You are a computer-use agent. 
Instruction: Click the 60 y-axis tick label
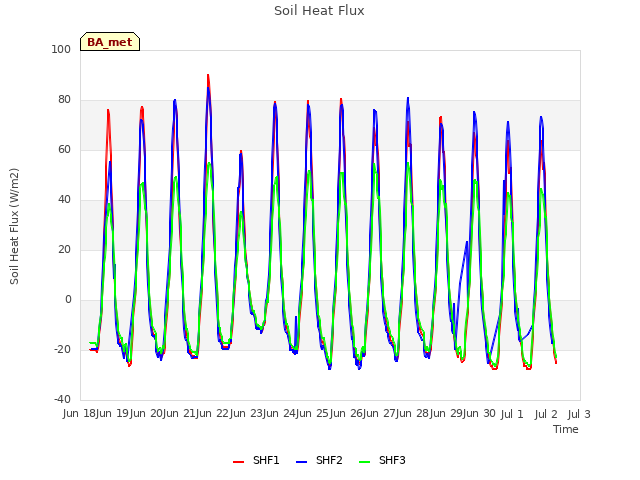pos(64,149)
